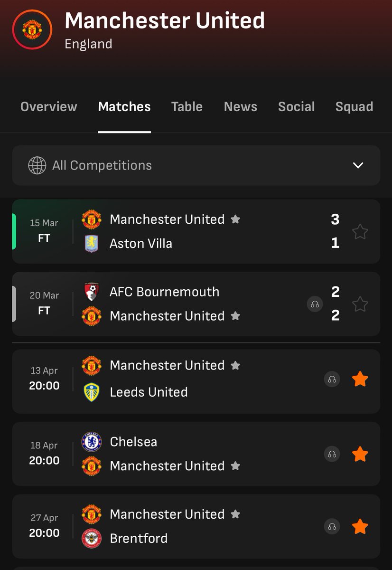Screen dimensions: 392x570
Task: Click the globe icon beside All Competitions
Action: coord(37,165)
